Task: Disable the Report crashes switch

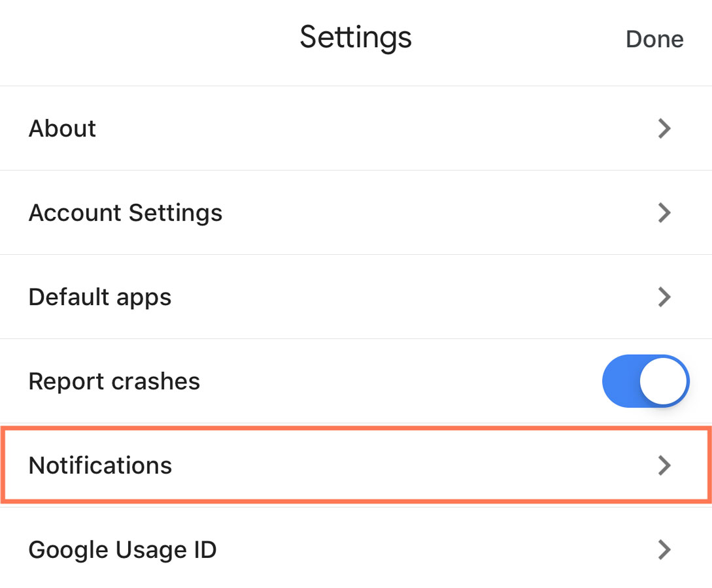Action: (x=646, y=381)
